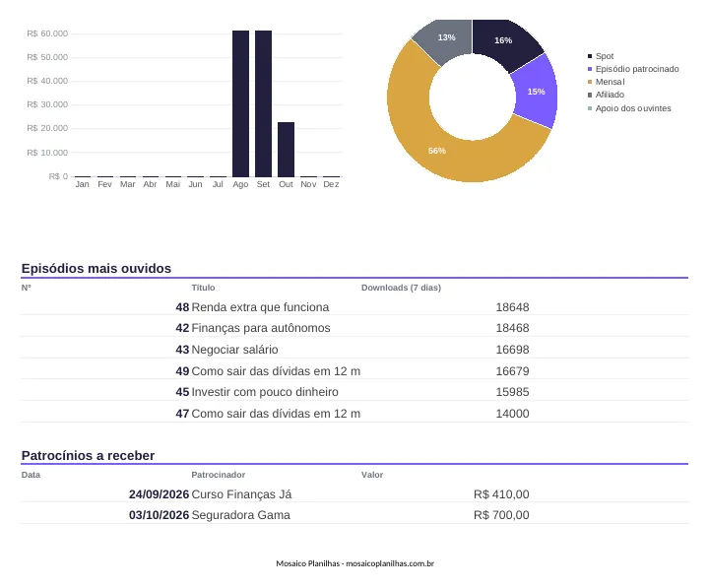Image resolution: width=708 pixels, height=588 pixels.
Task: Click the R$ 50.000 axis label
Action: [47, 57]
